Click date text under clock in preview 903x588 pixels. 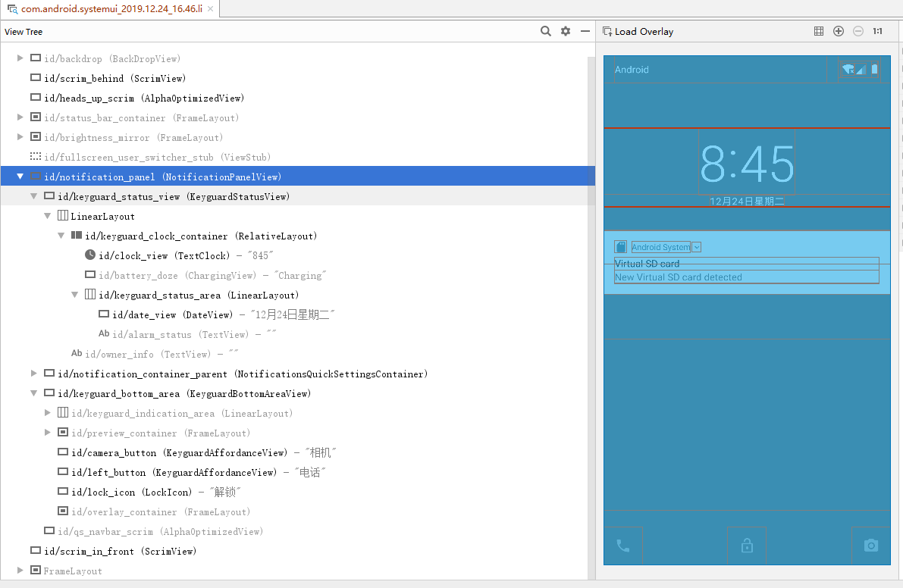[x=747, y=202]
